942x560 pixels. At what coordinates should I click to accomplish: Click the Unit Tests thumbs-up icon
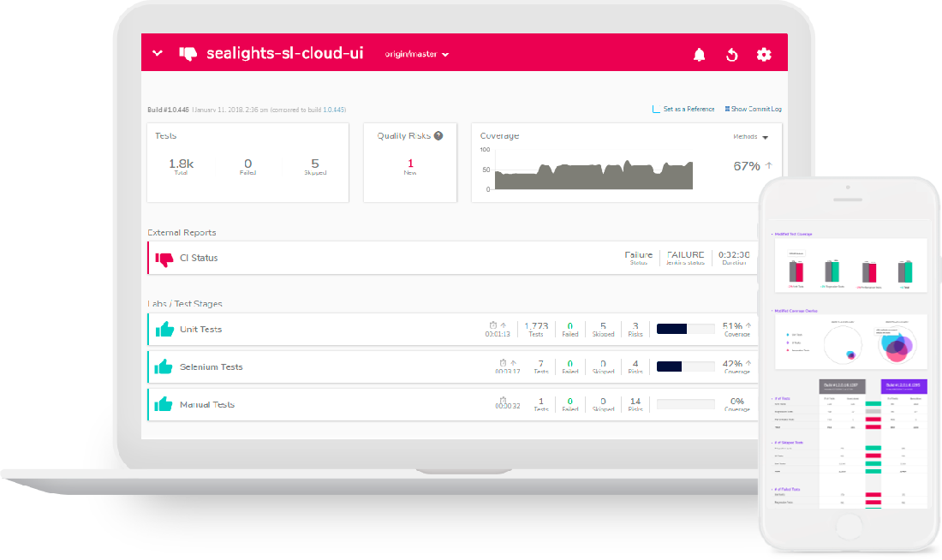164,330
